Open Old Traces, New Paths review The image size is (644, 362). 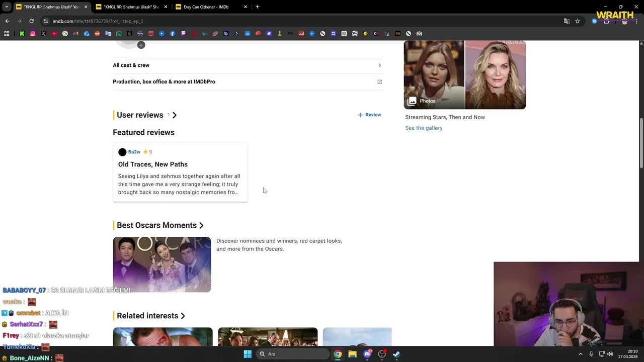(x=153, y=164)
